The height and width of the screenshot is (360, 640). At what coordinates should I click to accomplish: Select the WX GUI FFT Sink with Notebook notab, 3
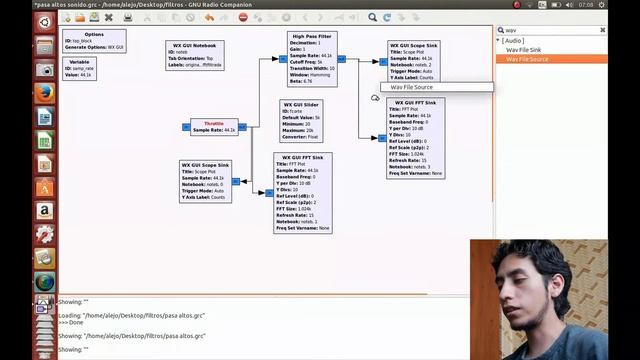[416, 138]
